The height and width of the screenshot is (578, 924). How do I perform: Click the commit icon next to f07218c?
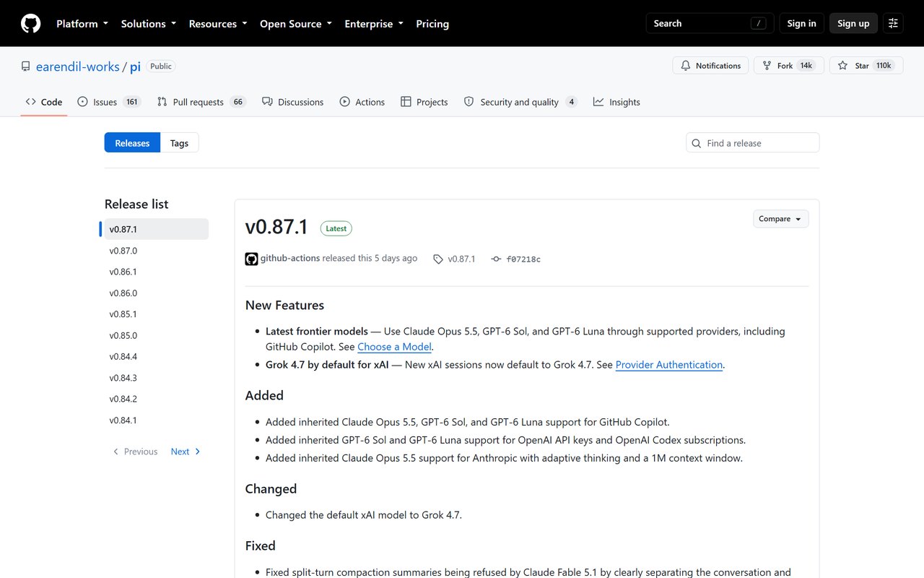[496, 259]
